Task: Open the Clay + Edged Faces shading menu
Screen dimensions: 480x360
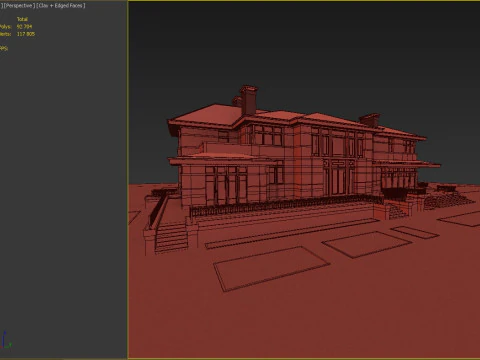Action: (61, 6)
